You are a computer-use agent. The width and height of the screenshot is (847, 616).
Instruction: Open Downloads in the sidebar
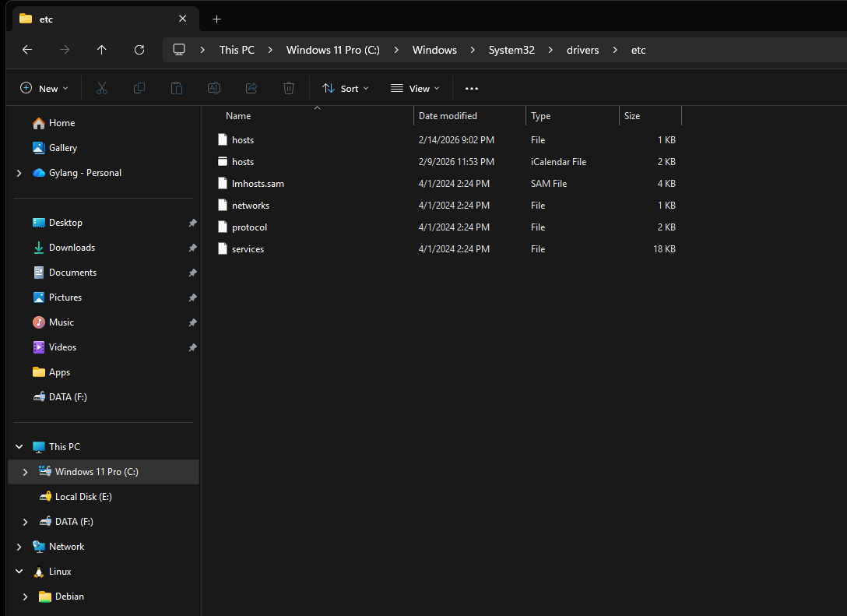[x=72, y=248]
